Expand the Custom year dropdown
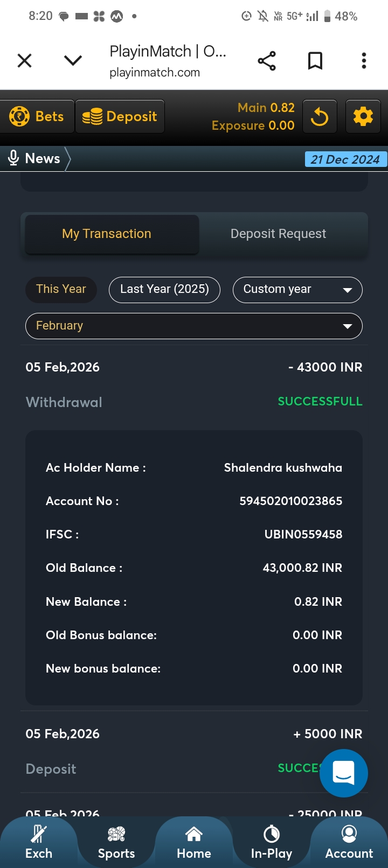 tap(297, 290)
